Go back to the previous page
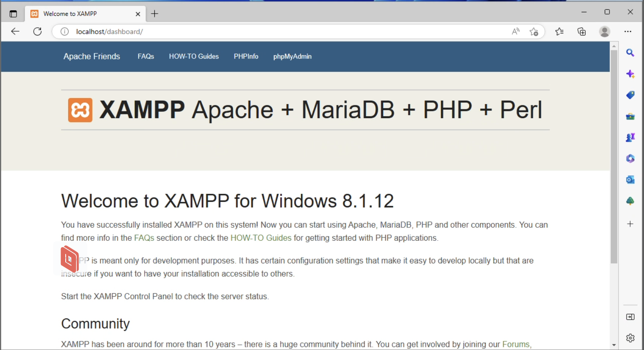Image resolution: width=644 pixels, height=350 pixels. click(15, 31)
